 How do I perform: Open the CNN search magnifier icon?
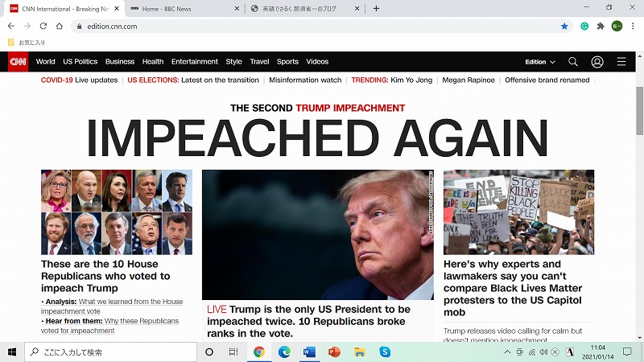(573, 62)
